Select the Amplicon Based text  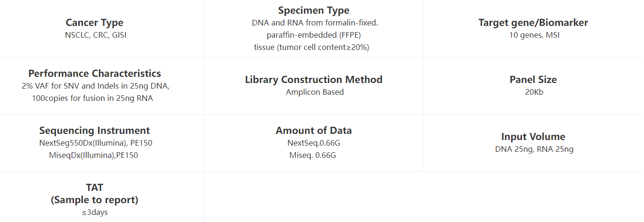pyautogui.click(x=315, y=92)
